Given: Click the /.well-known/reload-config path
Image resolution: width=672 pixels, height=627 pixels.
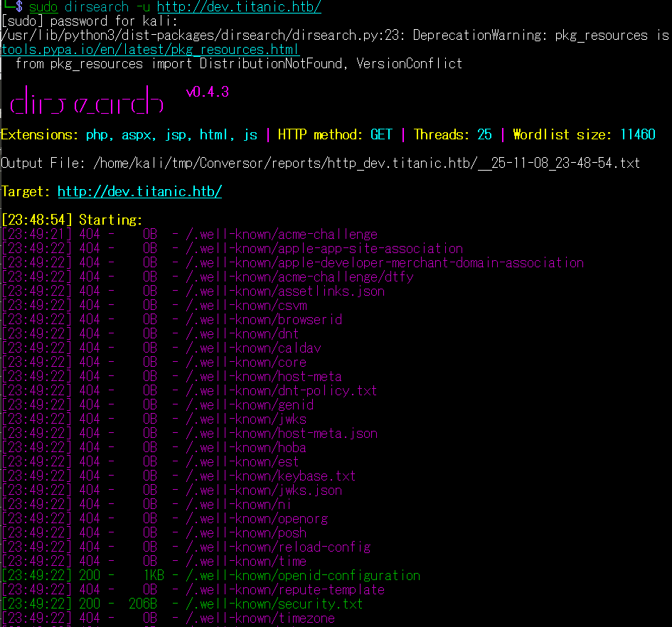Looking at the screenshot, I should click(278, 547).
